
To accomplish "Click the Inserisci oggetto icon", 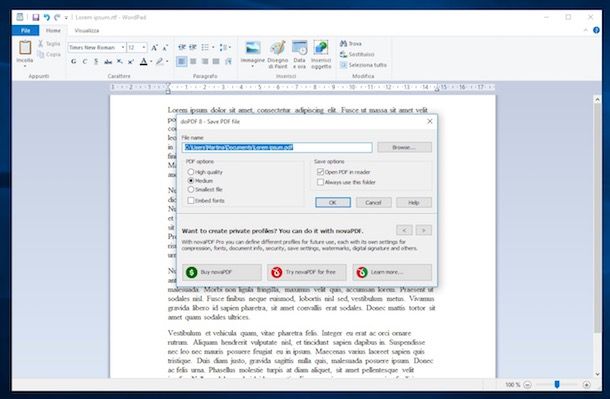I will pos(321,48).
